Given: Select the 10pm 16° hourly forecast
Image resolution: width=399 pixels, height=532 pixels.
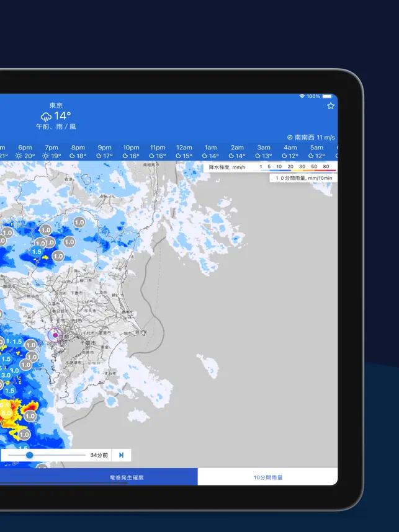Looking at the screenshot, I should [131, 152].
